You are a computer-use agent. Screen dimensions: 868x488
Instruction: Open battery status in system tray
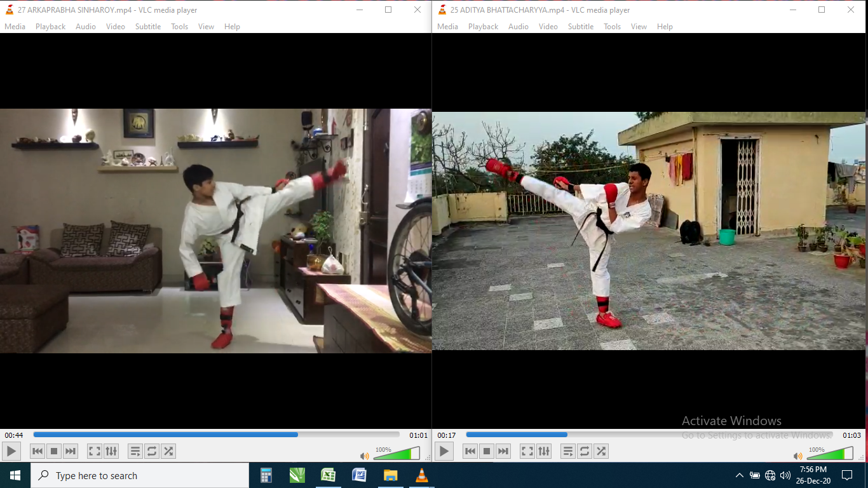click(755, 475)
